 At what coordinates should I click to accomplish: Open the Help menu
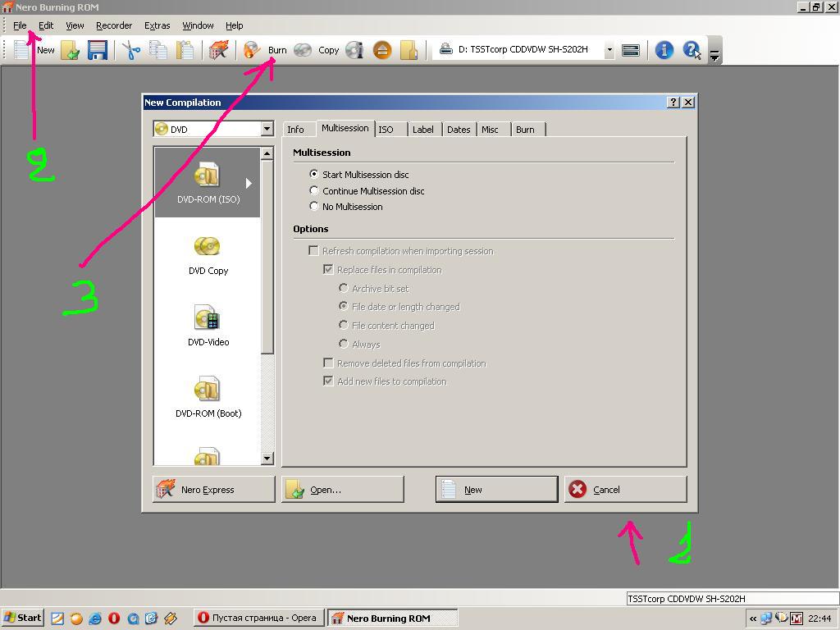[234, 25]
